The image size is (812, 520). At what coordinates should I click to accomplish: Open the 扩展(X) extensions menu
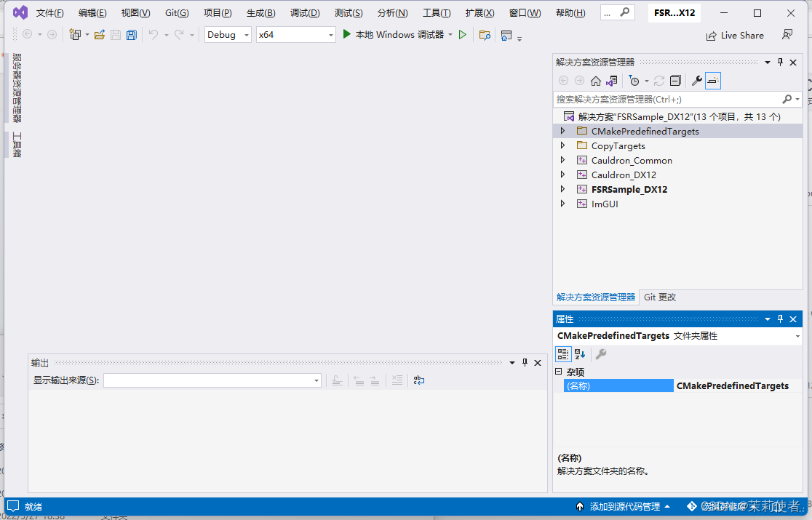pos(480,13)
